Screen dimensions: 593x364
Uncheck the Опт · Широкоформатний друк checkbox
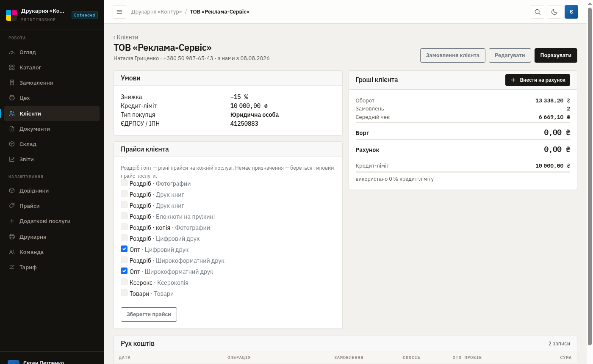coord(124,271)
